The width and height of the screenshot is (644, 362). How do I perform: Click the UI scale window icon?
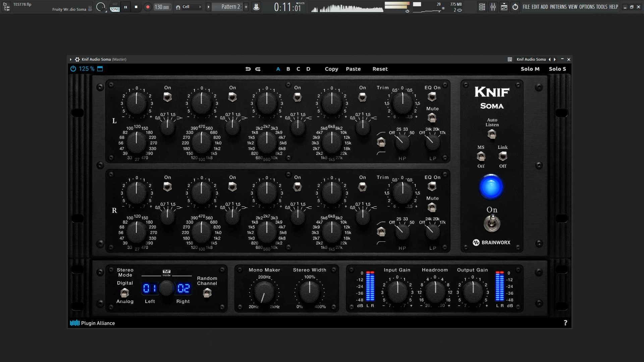(x=100, y=69)
